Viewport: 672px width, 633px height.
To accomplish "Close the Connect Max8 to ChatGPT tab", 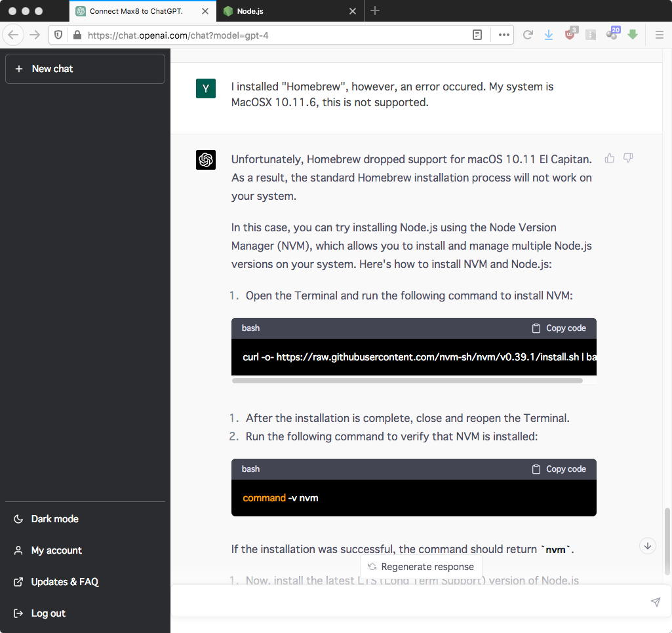I will [205, 11].
